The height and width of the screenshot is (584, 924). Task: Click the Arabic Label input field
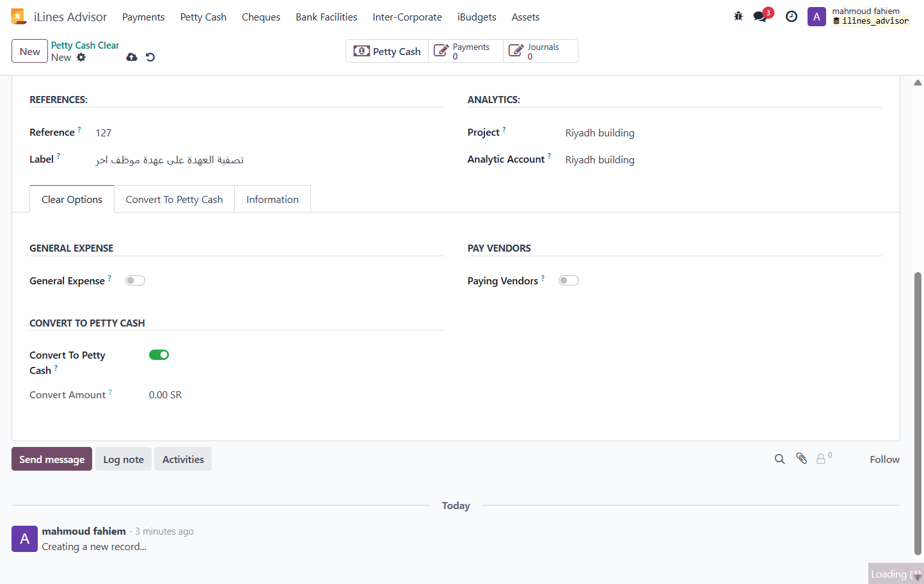269,159
